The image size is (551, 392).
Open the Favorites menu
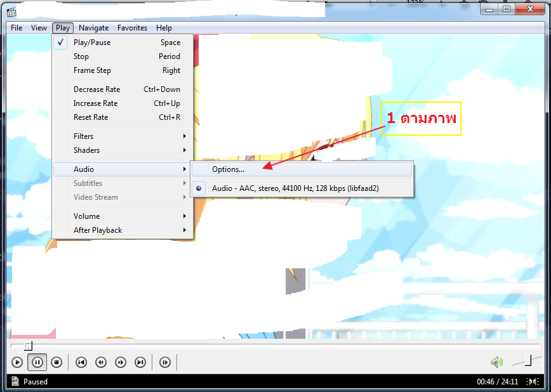pyautogui.click(x=132, y=28)
